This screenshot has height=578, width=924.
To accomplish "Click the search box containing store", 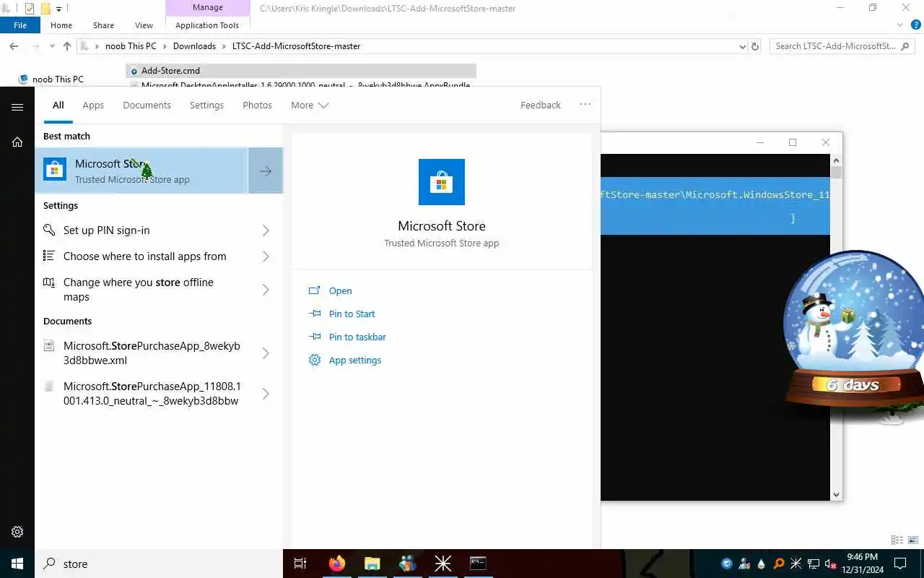I will click(x=159, y=564).
